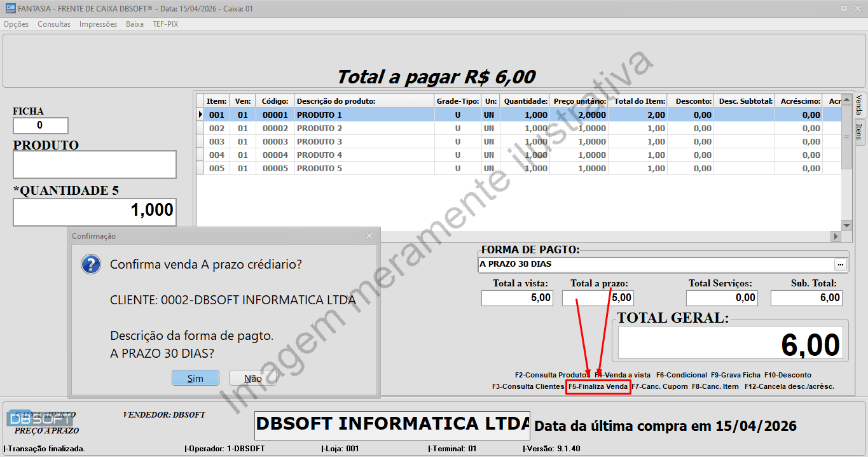The image size is (868, 457).
Task: Click inside the PRODUTO input field
Action: (94, 164)
